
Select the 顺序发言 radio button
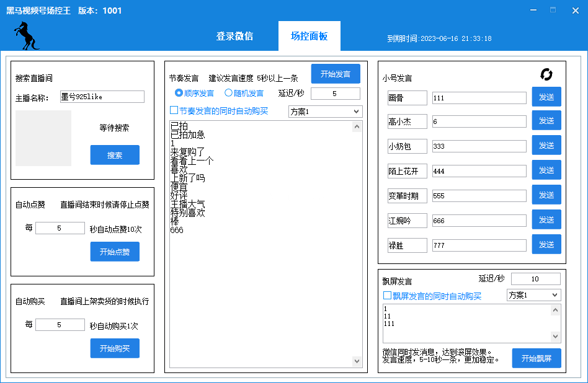(179, 93)
